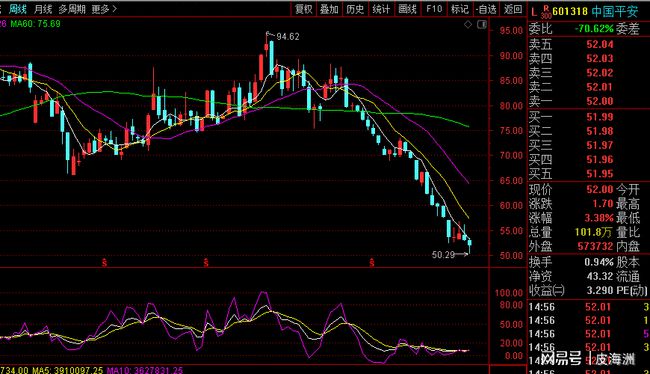Click the red S marker on the right
This screenshot has width=650, height=374.
[372, 262]
